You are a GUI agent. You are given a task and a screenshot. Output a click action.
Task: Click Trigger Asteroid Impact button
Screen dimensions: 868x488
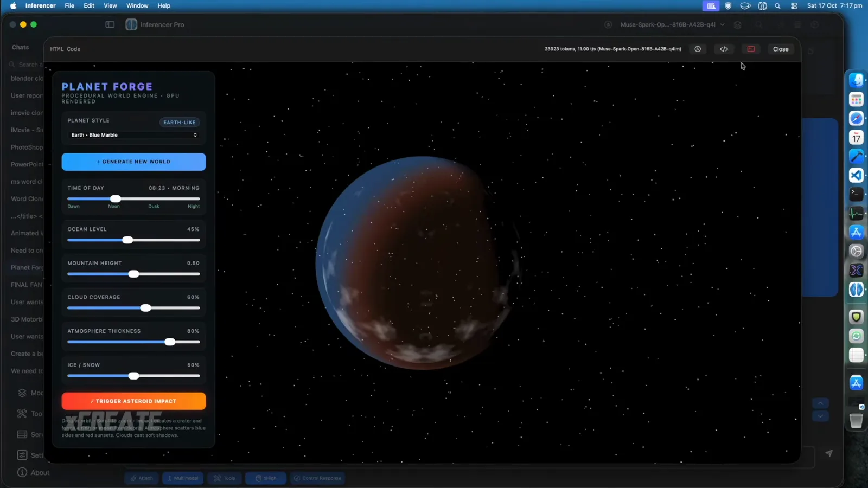click(x=133, y=401)
